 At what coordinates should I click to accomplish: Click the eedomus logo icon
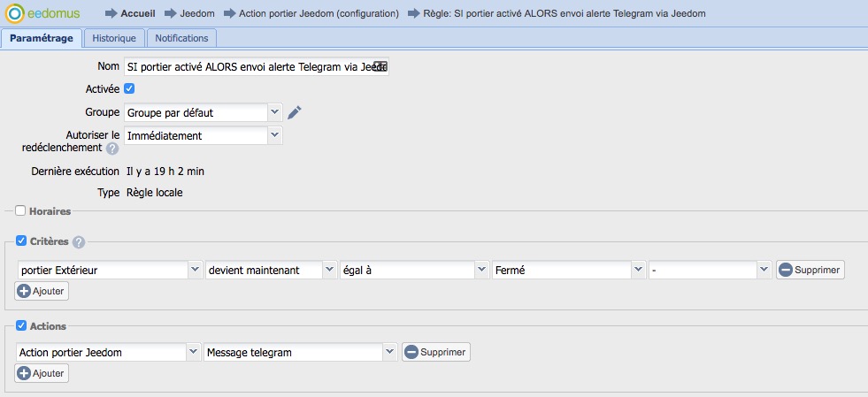[15, 13]
